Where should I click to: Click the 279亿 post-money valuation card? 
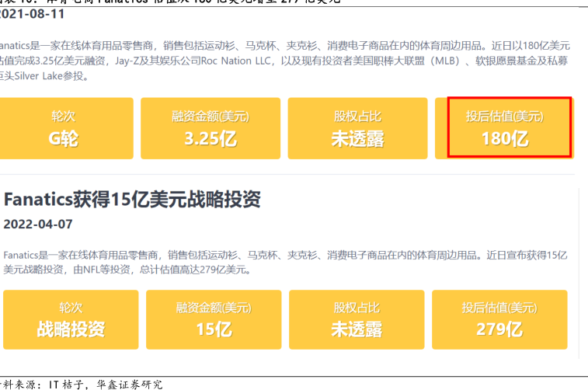pyautogui.click(x=499, y=319)
